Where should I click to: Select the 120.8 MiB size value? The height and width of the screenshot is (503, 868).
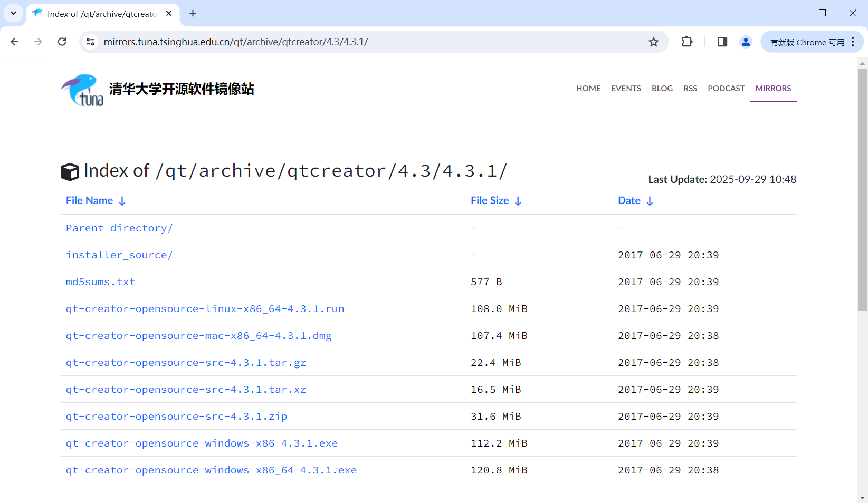pyautogui.click(x=499, y=470)
